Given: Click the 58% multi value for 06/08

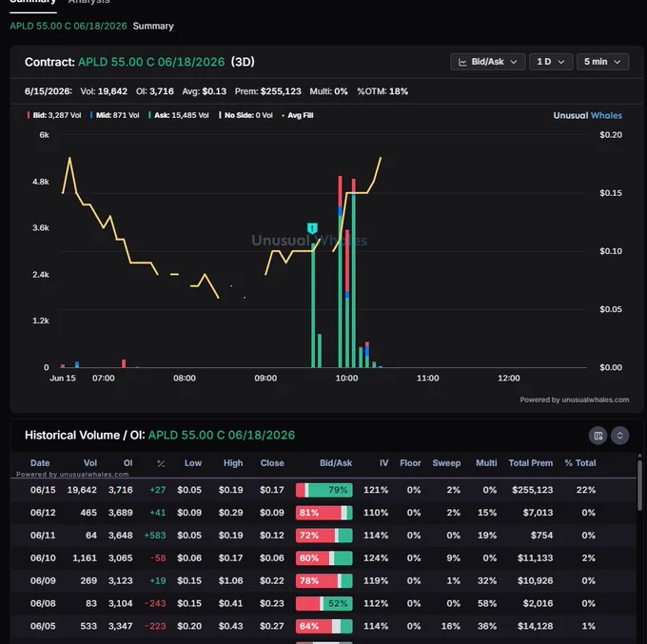Looking at the screenshot, I should click(487, 603).
